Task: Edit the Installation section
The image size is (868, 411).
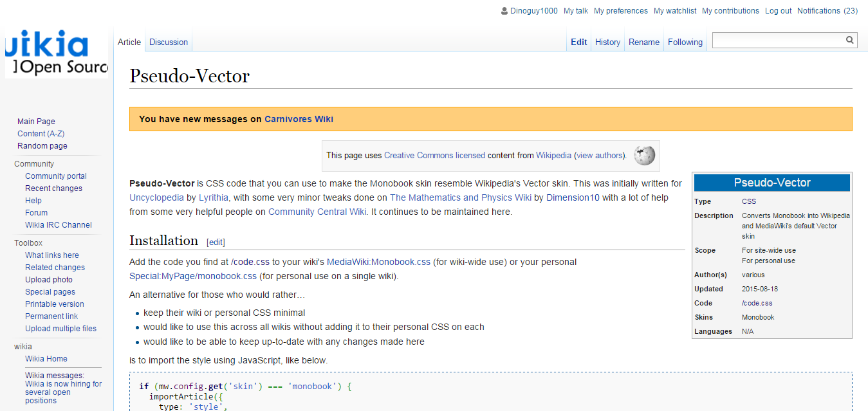Action: pyautogui.click(x=216, y=242)
